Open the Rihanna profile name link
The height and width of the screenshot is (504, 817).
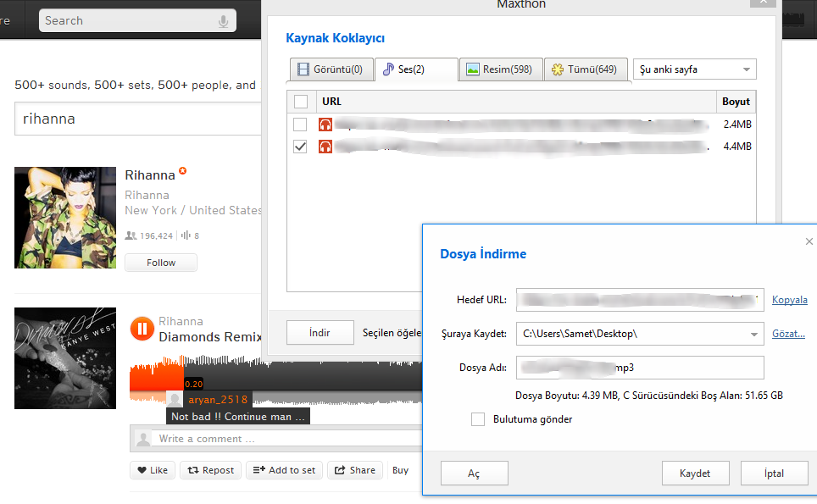(x=150, y=175)
